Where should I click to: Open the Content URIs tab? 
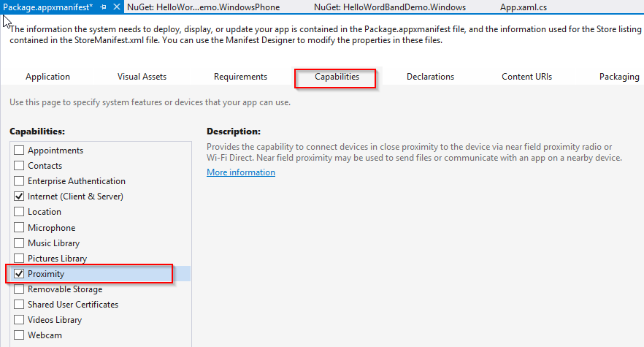[526, 77]
